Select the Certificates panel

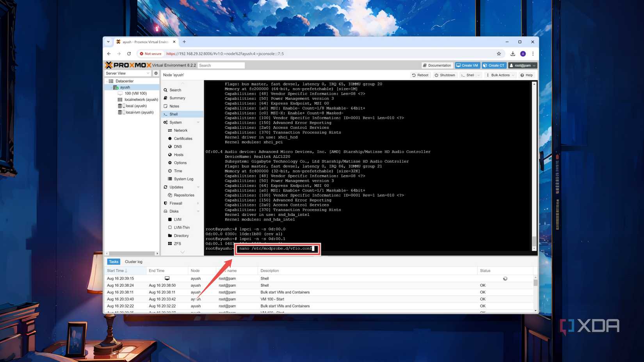(x=183, y=138)
